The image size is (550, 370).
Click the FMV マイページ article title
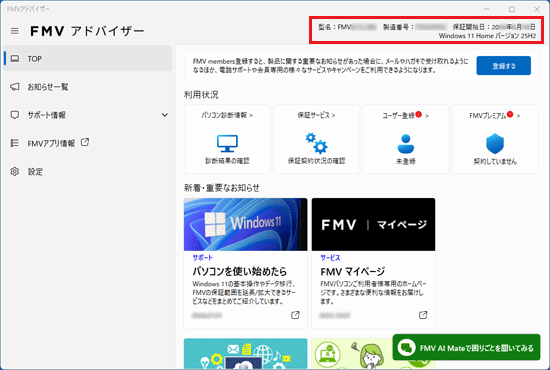click(x=353, y=271)
